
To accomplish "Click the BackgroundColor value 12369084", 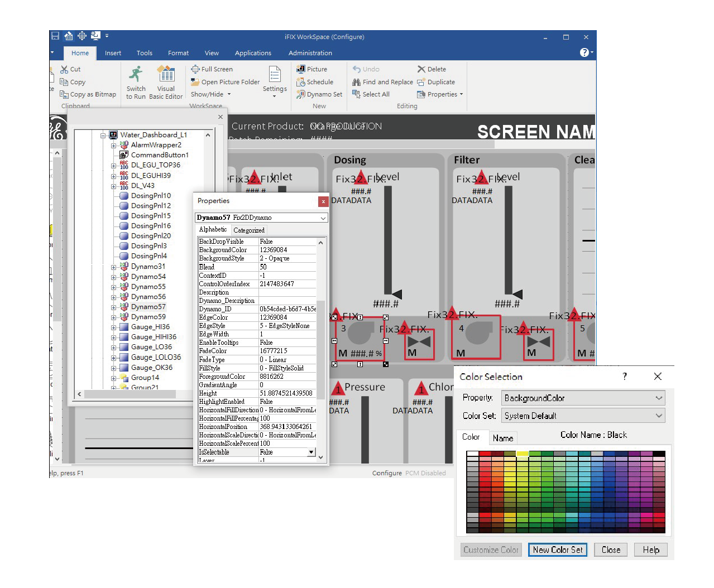I will coord(287,250).
